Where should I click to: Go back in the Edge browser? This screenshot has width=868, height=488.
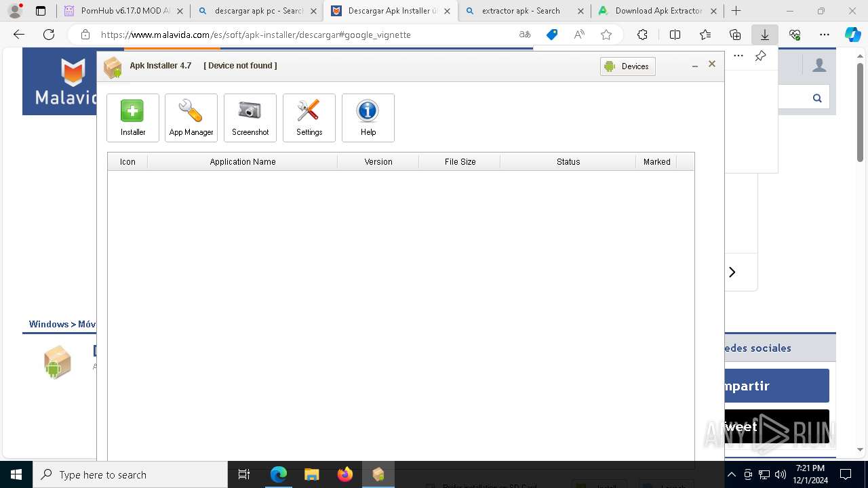(19, 35)
